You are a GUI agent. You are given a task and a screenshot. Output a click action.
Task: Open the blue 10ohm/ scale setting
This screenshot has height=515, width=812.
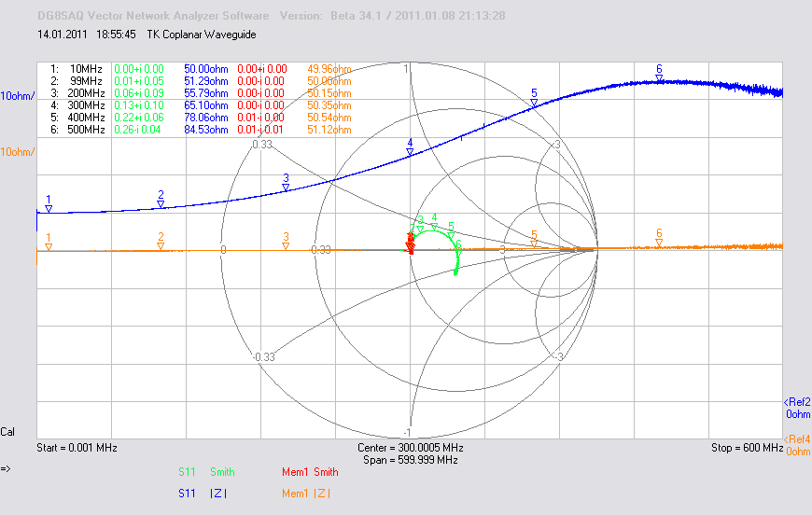pyautogui.click(x=18, y=96)
